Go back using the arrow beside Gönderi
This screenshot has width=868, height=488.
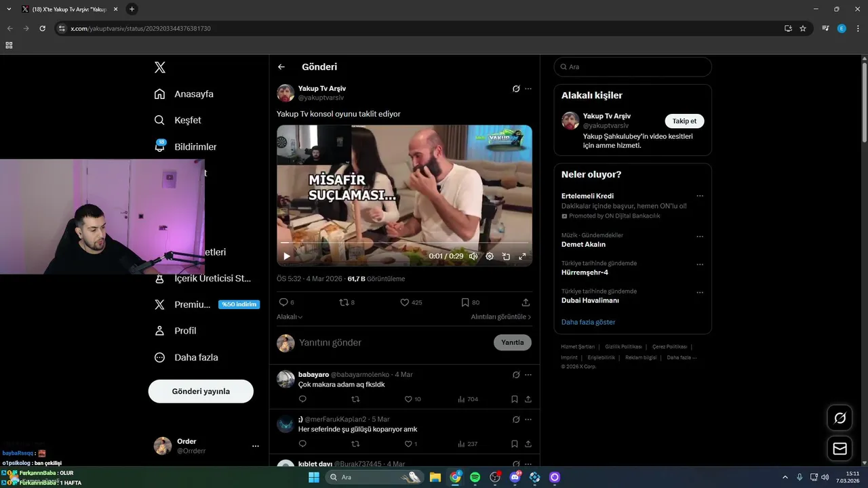pyautogui.click(x=281, y=66)
